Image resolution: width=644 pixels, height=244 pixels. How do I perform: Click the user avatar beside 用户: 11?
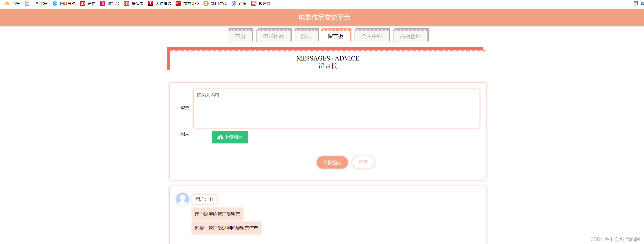(x=182, y=199)
